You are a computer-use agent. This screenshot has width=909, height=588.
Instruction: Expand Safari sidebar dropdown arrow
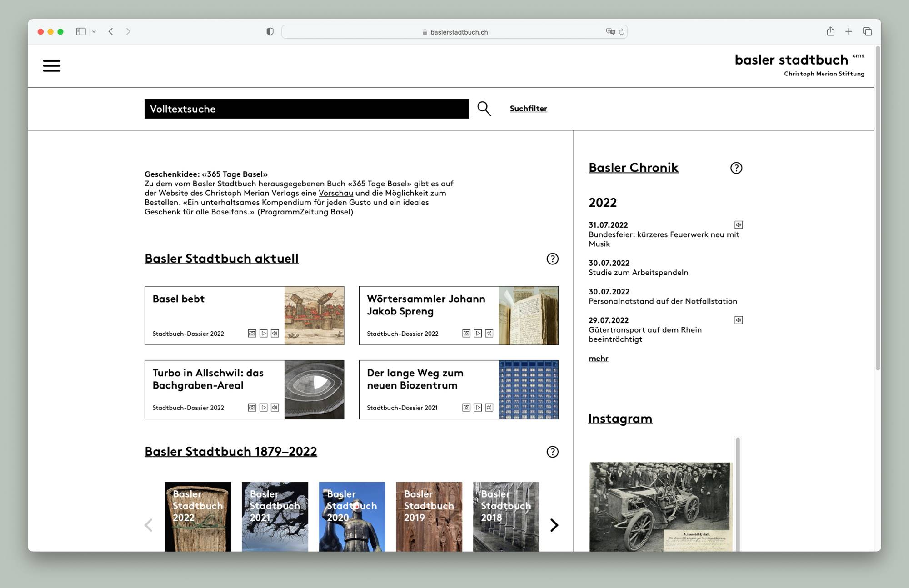click(94, 32)
